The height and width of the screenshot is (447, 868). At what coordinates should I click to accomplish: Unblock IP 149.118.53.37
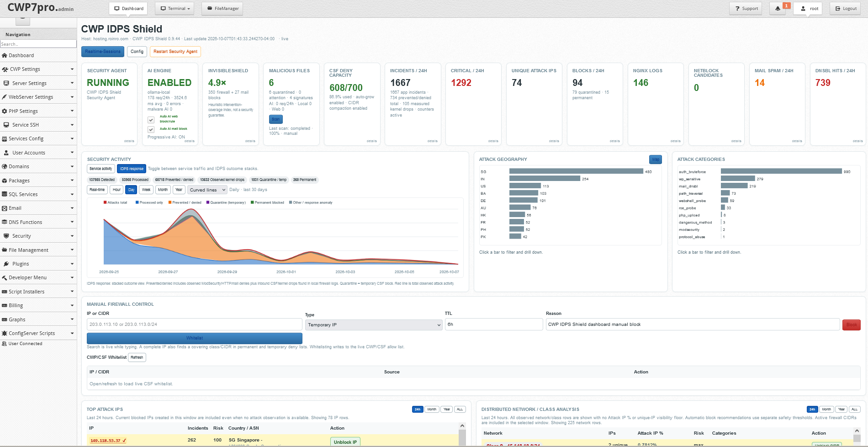[x=345, y=442]
